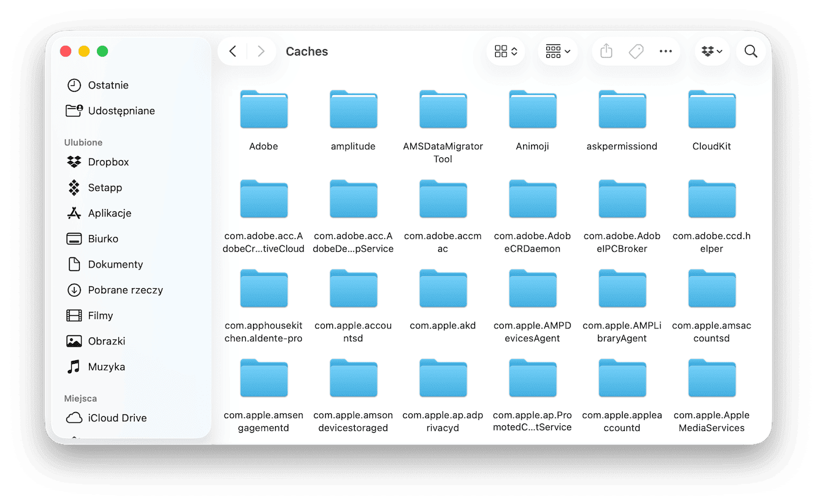Open Obrazki in the sidebar
This screenshot has width=817, height=504.
96,341
